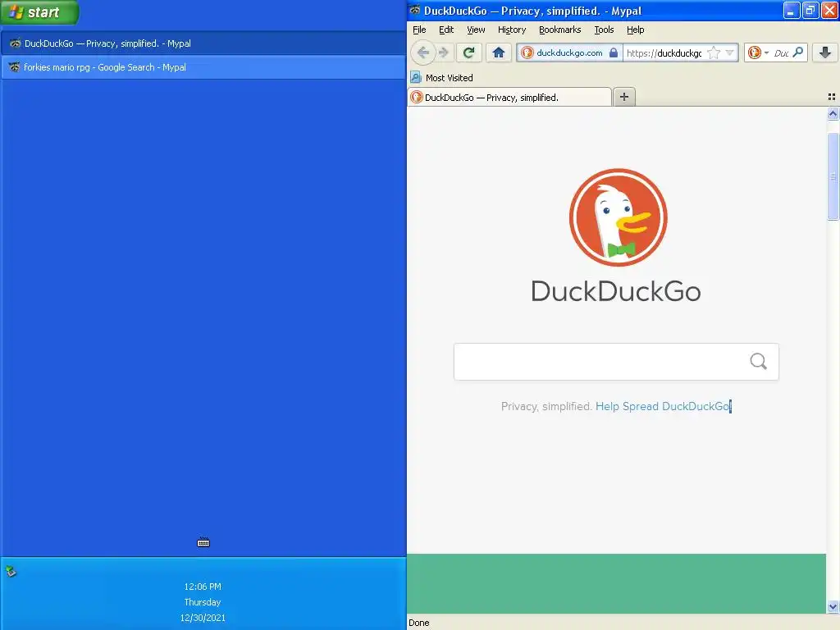Click the Privacy, simplified. tagline

[546, 406]
